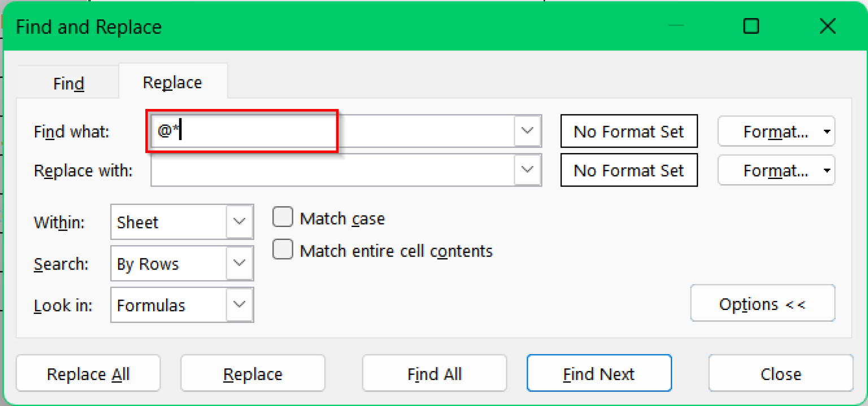Collapse options with the Options << button
This screenshot has height=406, width=868.
pos(762,304)
